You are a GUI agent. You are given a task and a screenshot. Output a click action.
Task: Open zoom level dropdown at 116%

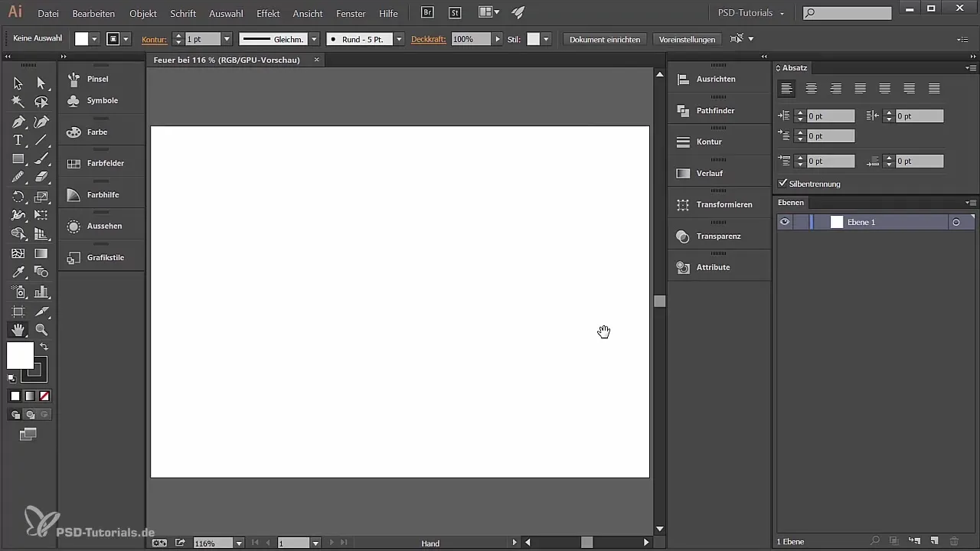pyautogui.click(x=239, y=543)
